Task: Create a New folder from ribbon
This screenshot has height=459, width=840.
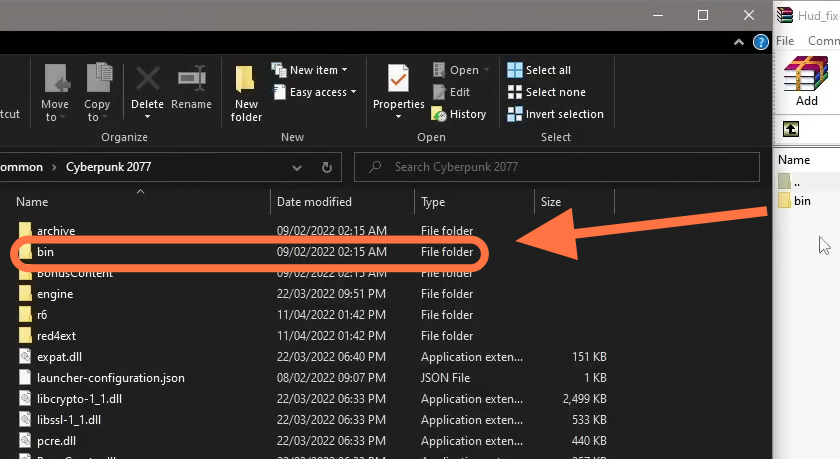Action: (x=246, y=94)
